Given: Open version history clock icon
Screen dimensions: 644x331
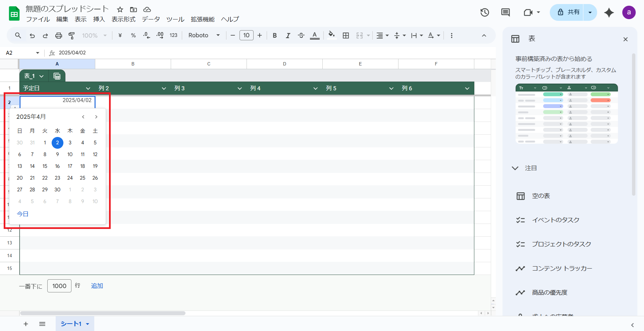Looking at the screenshot, I should tap(484, 13).
